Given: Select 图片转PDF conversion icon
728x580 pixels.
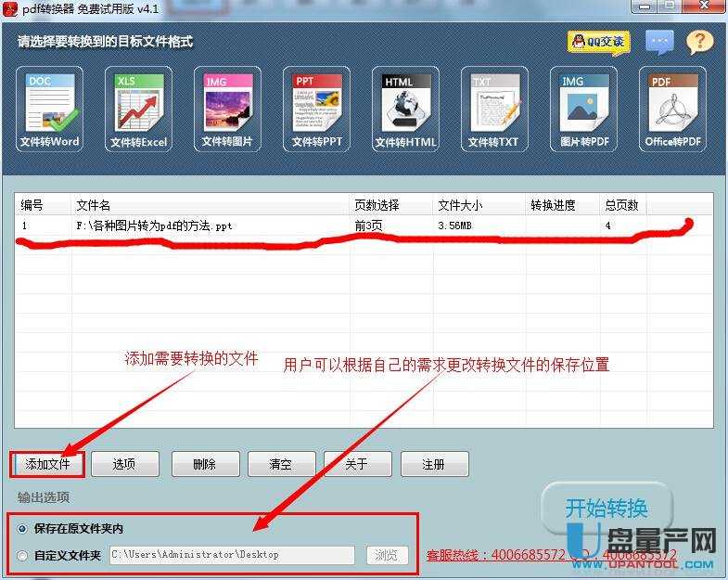Looking at the screenshot, I should 583,109.
